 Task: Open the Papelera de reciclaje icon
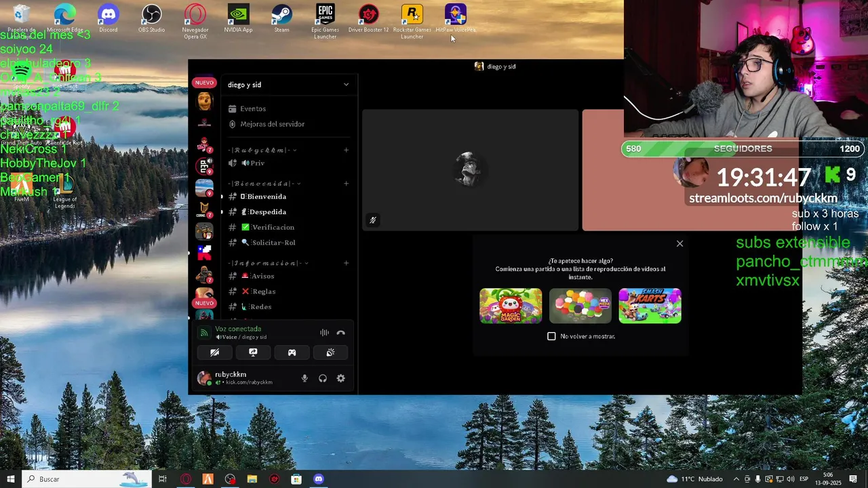[22, 18]
